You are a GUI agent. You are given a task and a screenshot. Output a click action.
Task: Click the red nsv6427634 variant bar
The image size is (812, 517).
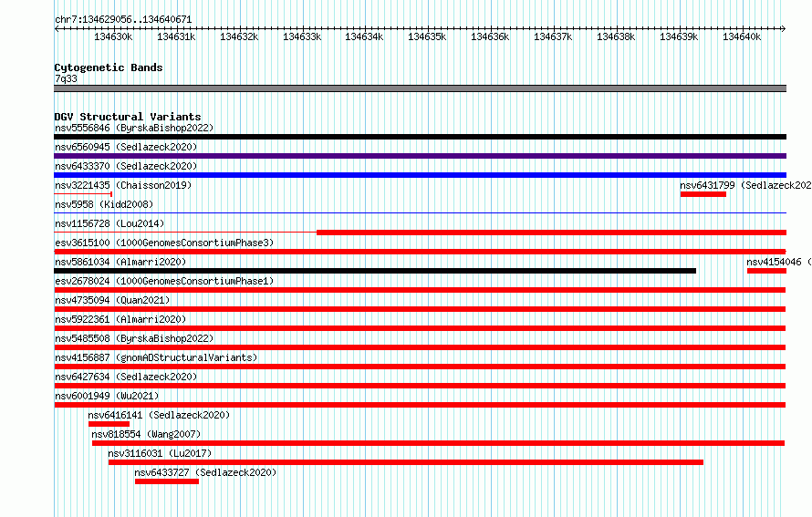(420, 386)
